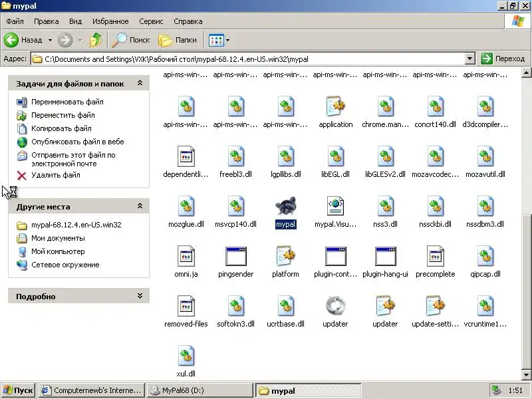Image resolution: width=532 pixels, height=399 pixels.
Task: Open the Файл menu
Action: tap(15, 21)
